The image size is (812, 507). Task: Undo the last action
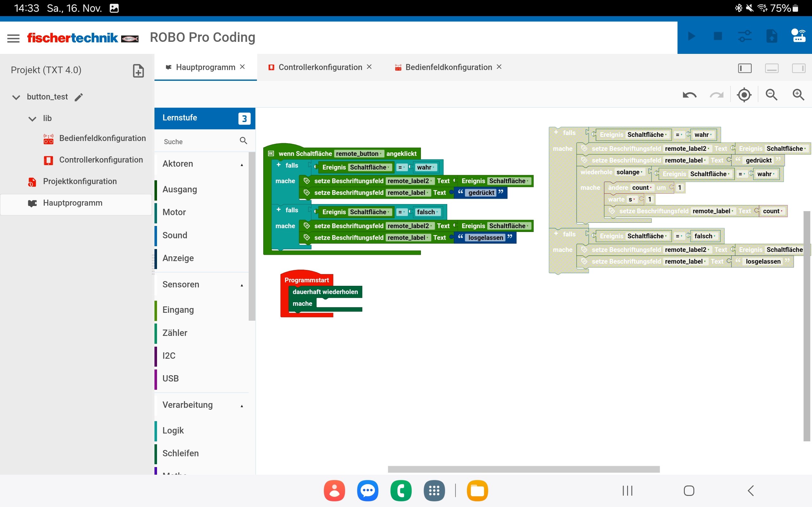coord(690,95)
